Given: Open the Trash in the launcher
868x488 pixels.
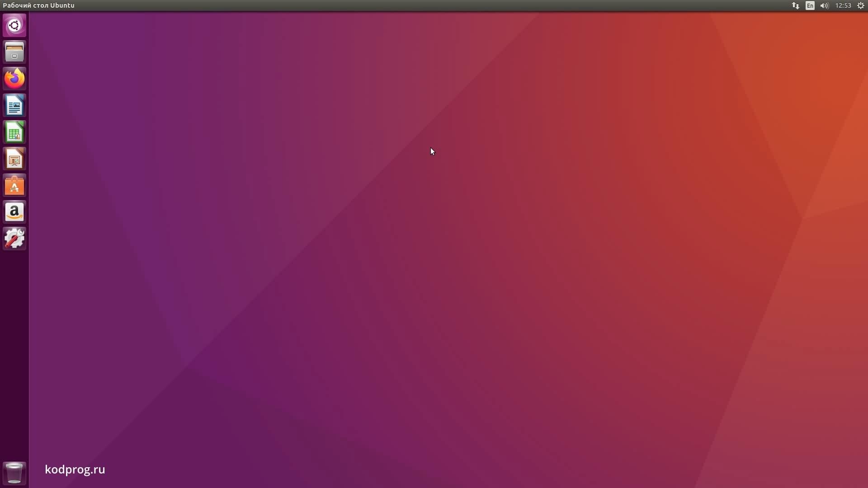Looking at the screenshot, I should click(x=14, y=473).
